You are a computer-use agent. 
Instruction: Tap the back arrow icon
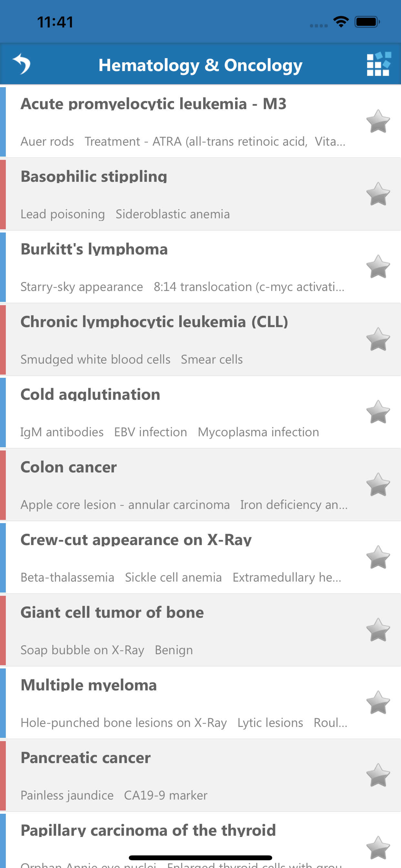click(x=22, y=64)
